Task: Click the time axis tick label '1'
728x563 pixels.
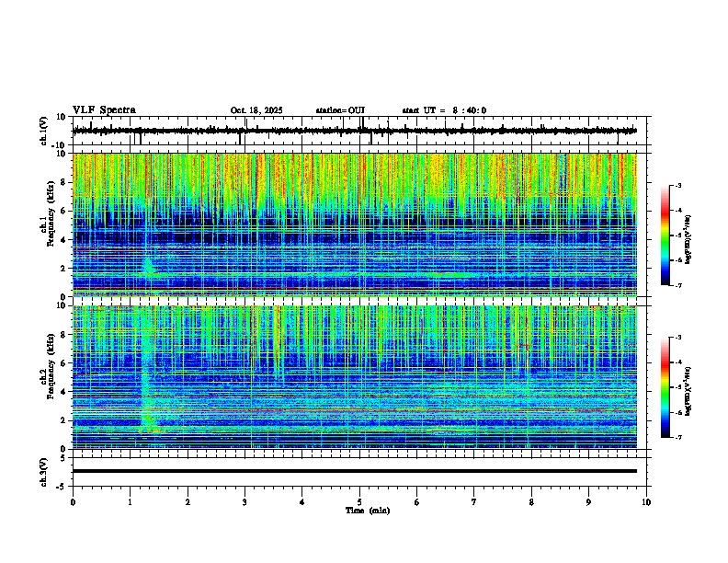Action: click(x=130, y=502)
